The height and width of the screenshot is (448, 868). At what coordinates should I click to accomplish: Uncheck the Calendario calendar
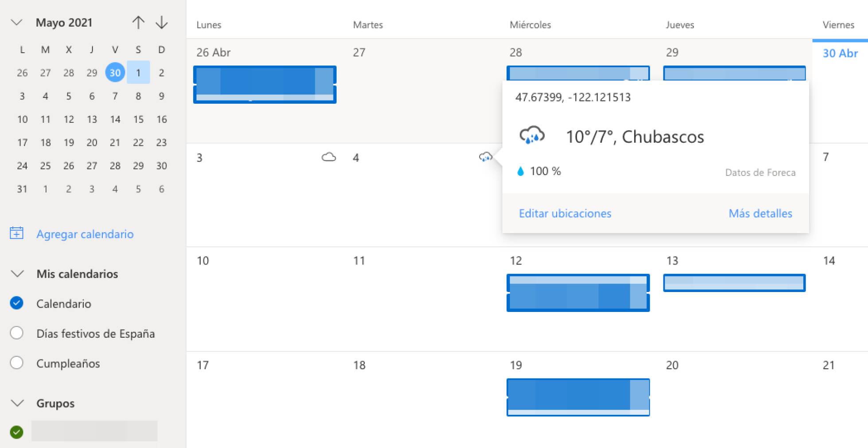click(x=17, y=303)
